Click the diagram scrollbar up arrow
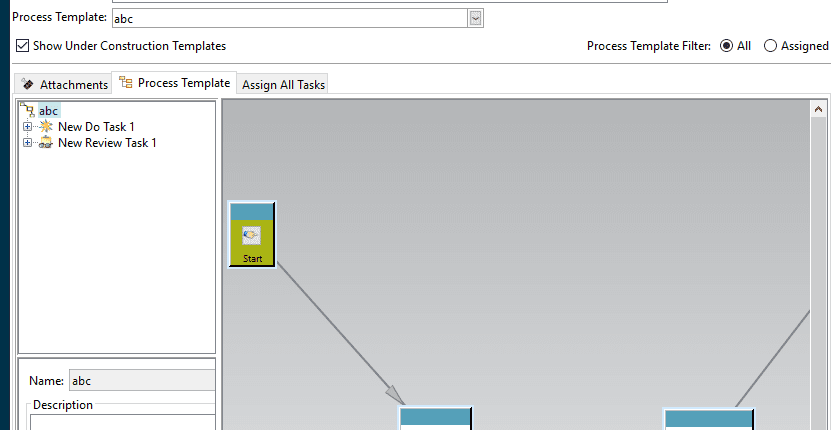 pos(818,110)
